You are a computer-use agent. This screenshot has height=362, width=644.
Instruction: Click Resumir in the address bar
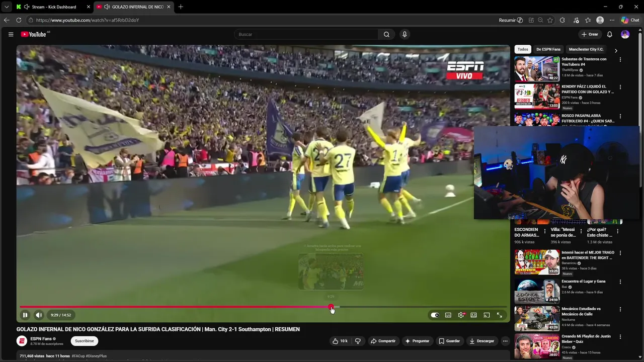point(511,20)
